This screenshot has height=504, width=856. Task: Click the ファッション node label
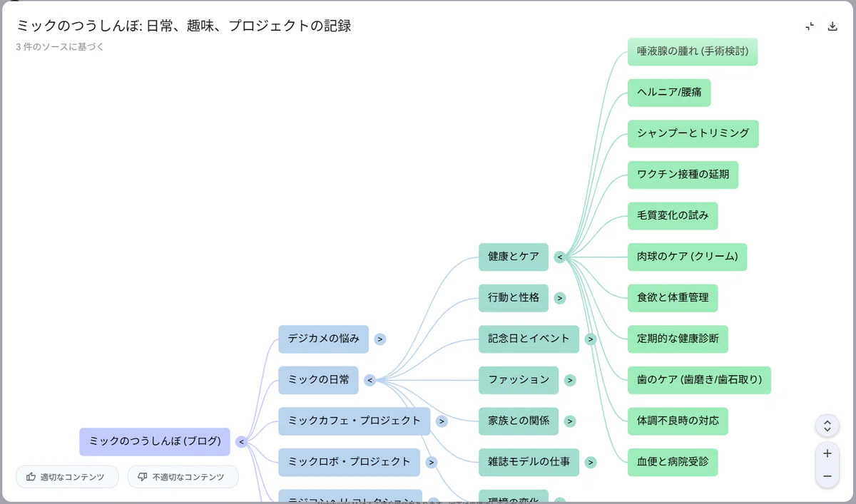[x=519, y=380]
